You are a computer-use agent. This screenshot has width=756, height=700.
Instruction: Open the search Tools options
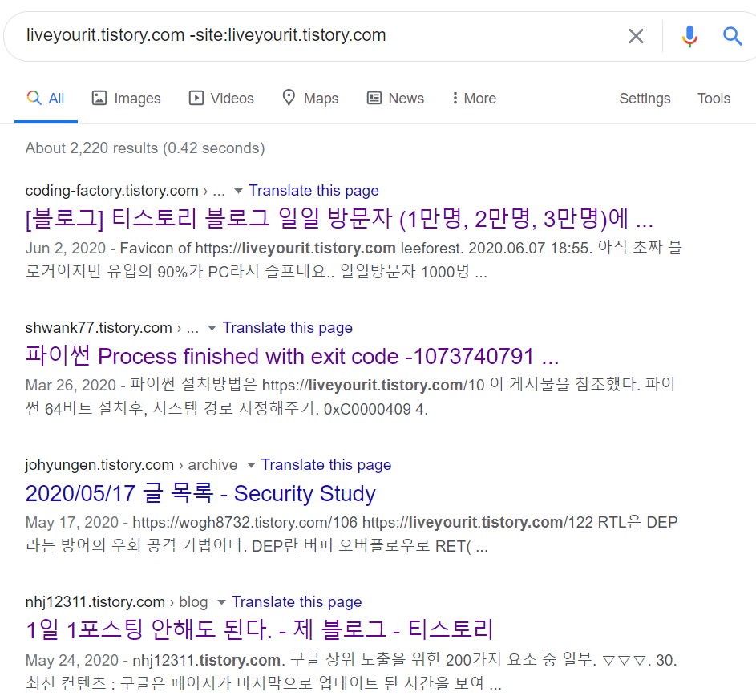(714, 99)
